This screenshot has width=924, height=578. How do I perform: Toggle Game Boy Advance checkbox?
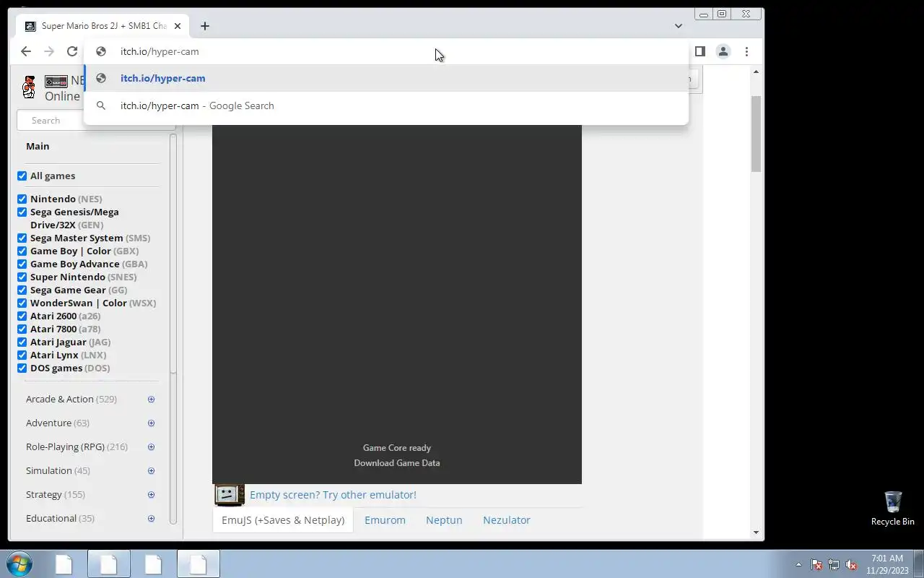point(22,264)
